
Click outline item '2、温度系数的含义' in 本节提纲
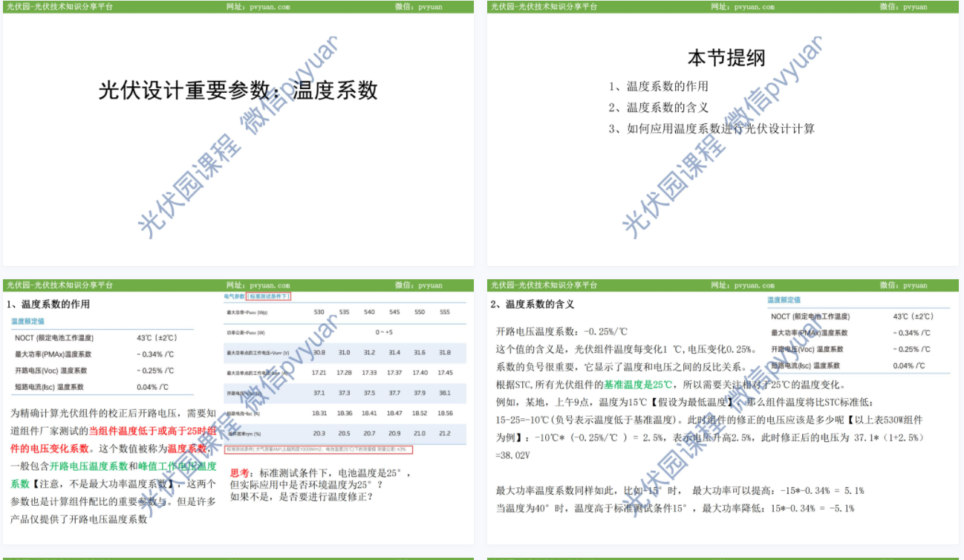[658, 108]
